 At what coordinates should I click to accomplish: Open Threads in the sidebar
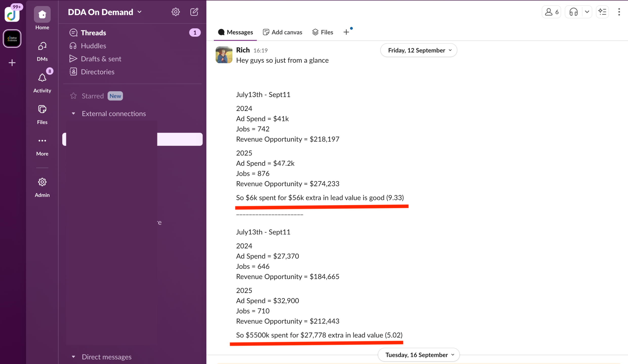(93, 33)
